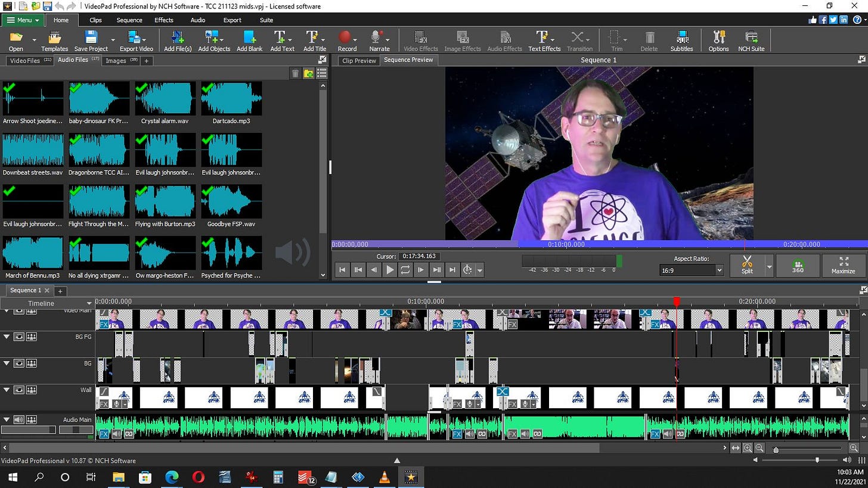
Task: Expand the green Menu dropdown
Action: coord(23,20)
